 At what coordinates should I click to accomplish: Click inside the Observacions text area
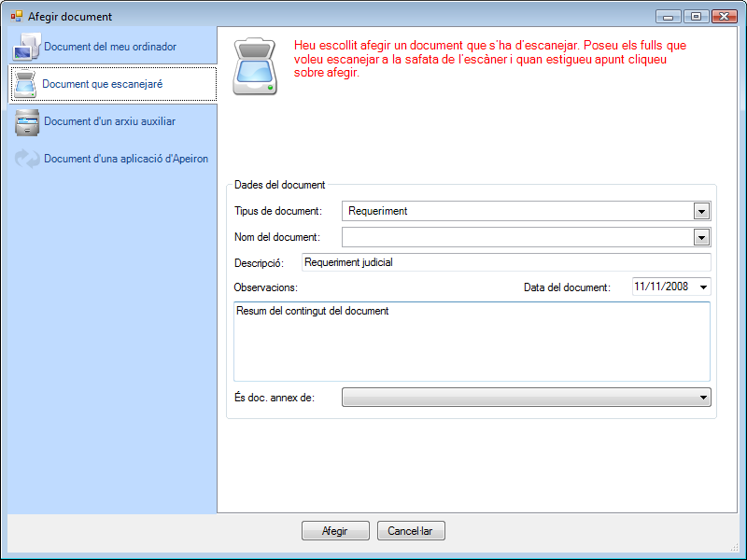[472, 342]
